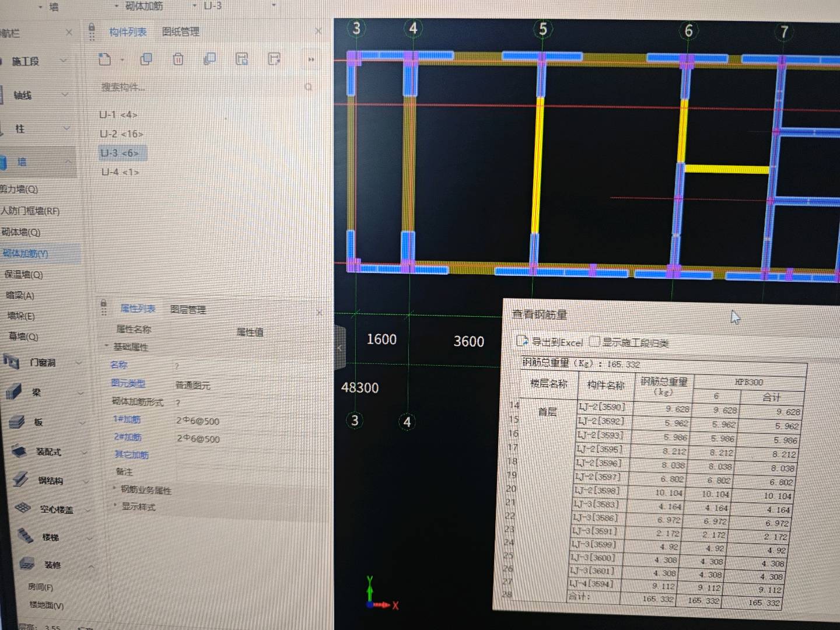Screen dimensions: 840x630
Task: Show more component toolbar tools
Action: (311, 60)
